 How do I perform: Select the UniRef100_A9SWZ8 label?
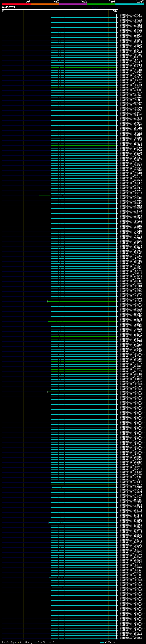click(x=131, y=266)
